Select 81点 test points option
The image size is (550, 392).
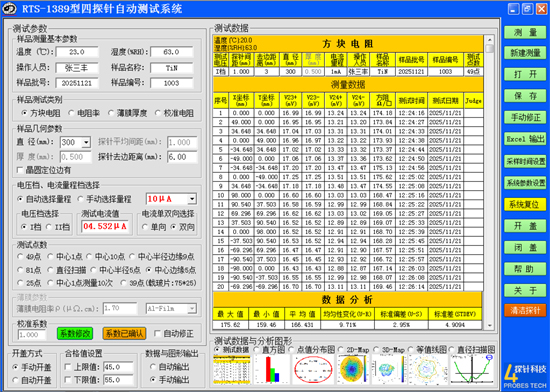(x=29, y=270)
